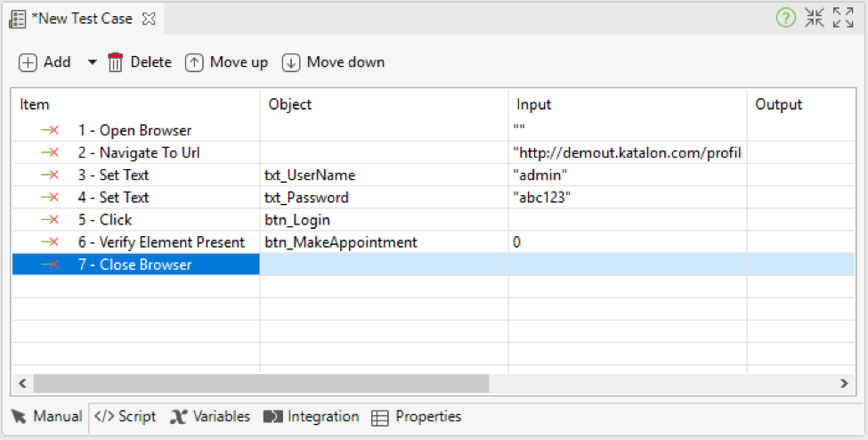
Task: Close the New Test Case tab
Action: (149, 19)
